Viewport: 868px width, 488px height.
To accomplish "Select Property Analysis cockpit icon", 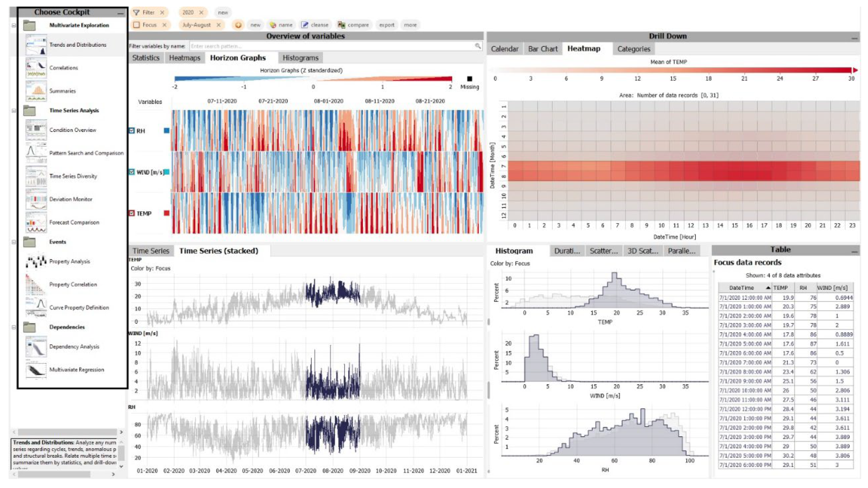I will tap(36, 261).
